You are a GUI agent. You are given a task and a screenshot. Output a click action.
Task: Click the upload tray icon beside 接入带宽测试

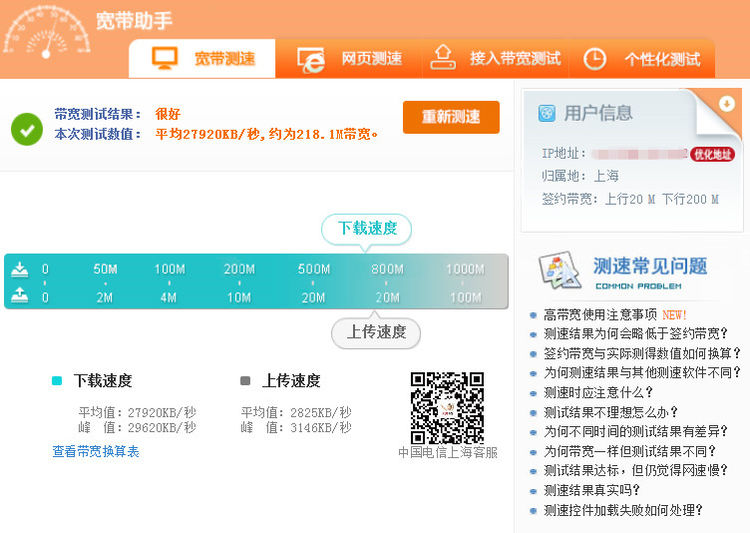pos(443,57)
